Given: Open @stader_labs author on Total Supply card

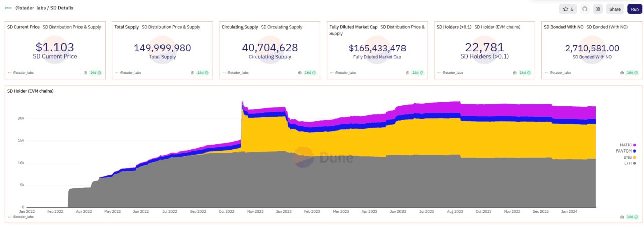Looking at the screenshot, I should [130, 73].
